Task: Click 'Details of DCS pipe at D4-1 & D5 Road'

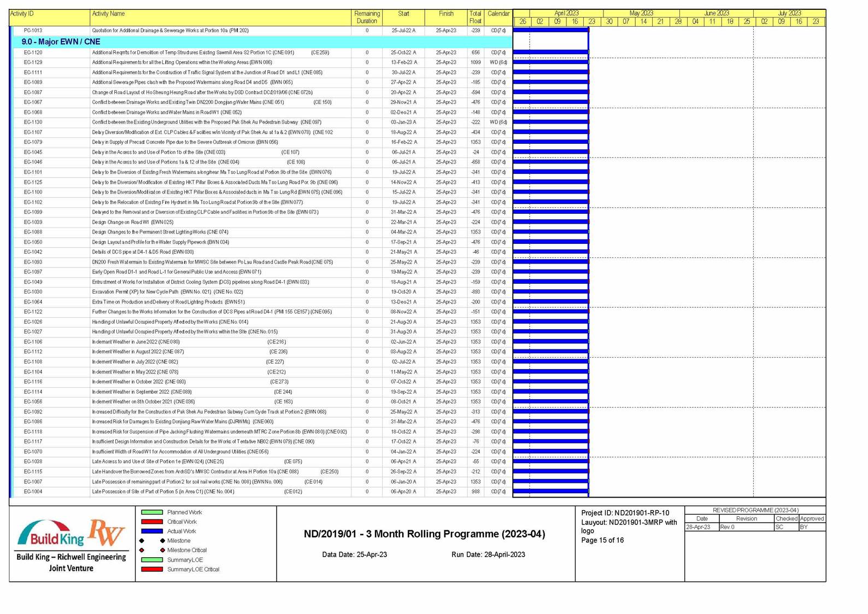Action: [143, 252]
